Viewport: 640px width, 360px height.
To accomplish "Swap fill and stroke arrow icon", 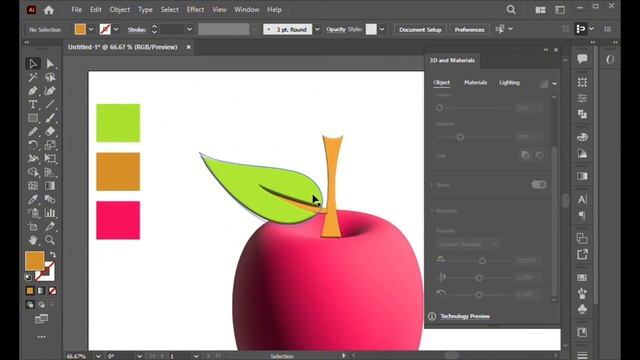I will pos(53,254).
